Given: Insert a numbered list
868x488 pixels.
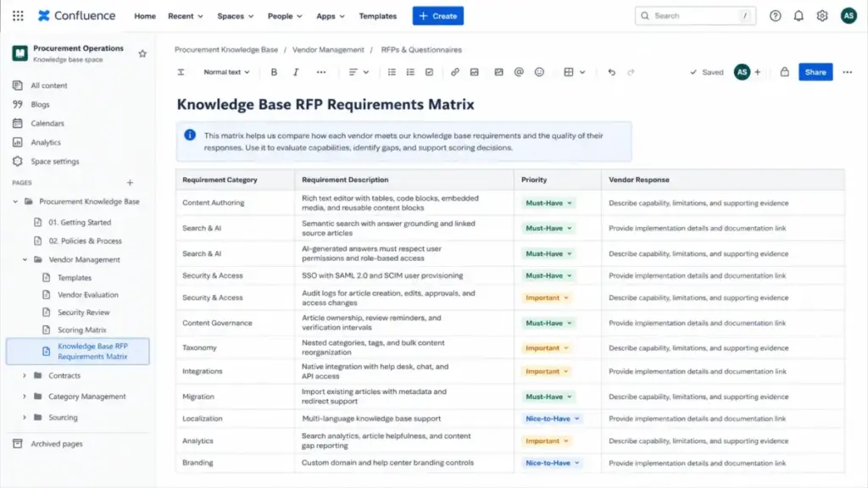Looking at the screenshot, I should point(410,72).
